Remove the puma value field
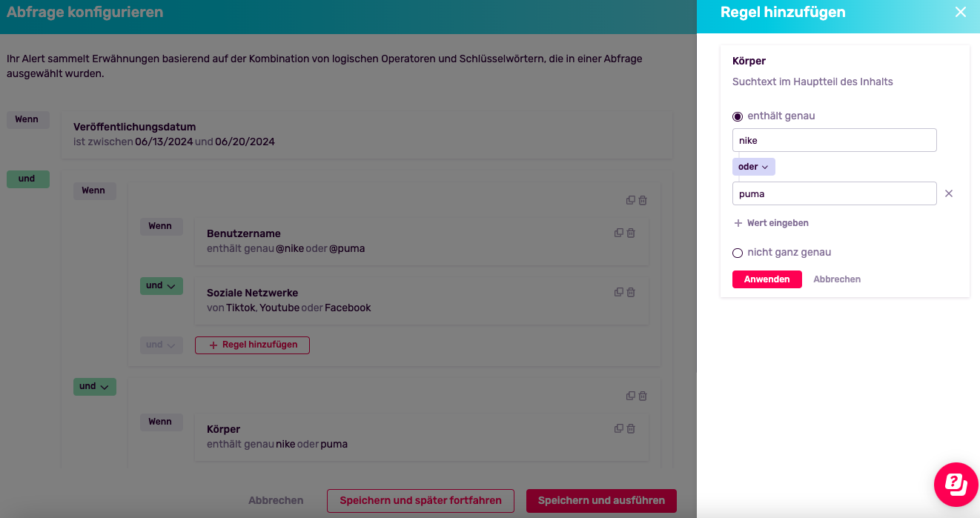The height and width of the screenshot is (518, 980). tap(948, 193)
